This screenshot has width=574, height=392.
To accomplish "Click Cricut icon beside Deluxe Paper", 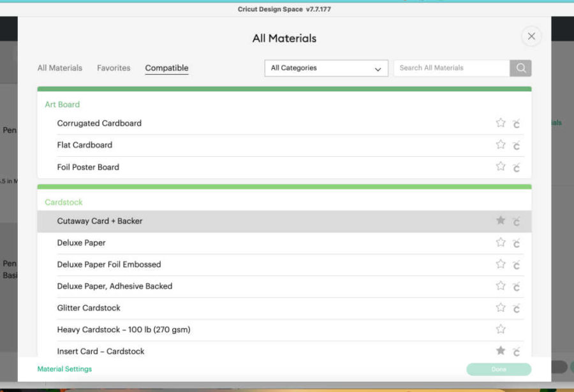I will (x=516, y=243).
